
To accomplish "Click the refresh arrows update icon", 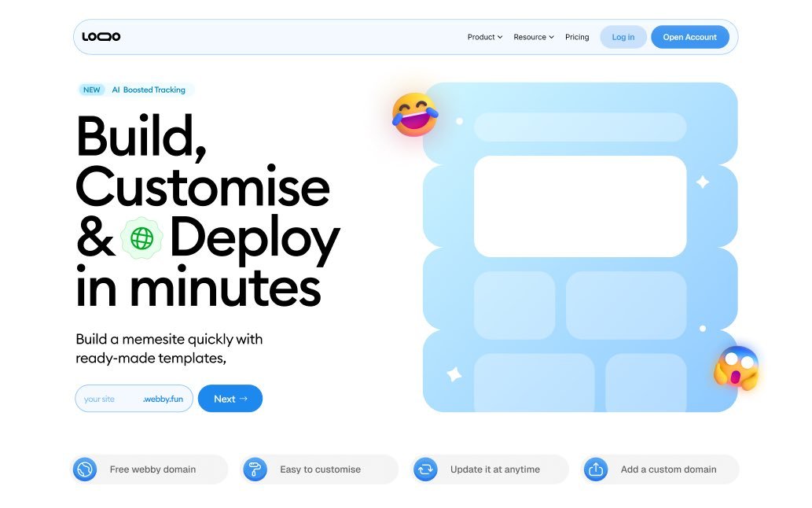I will [x=426, y=469].
